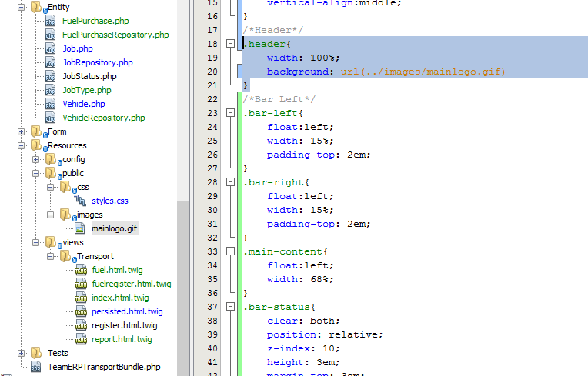The image size is (588, 376).
Task: Click the project tree vertical scrollbar
Action: (x=182, y=288)
